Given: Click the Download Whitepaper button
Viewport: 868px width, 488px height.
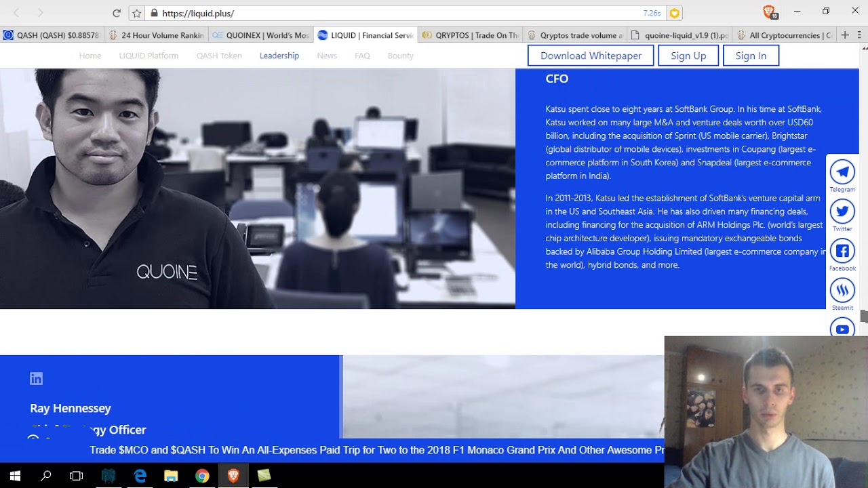Looking at the screenshot, I should pyautogui.click(x=591, y=56).
